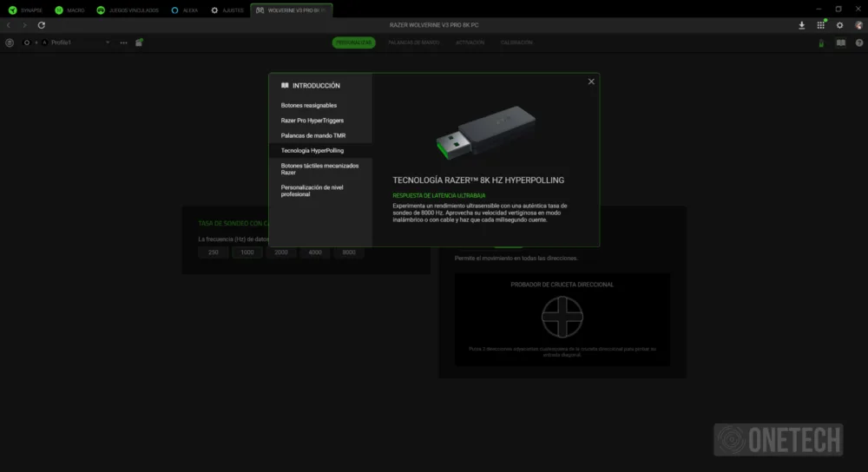Set polling rate to 1000 Hz

[247, 252]
